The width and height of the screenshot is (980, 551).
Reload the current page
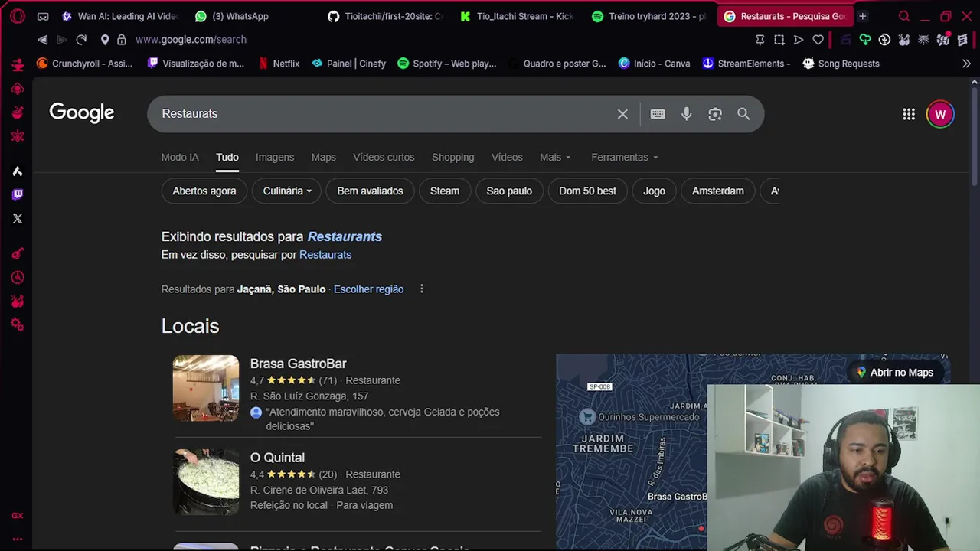coord(81,40)
